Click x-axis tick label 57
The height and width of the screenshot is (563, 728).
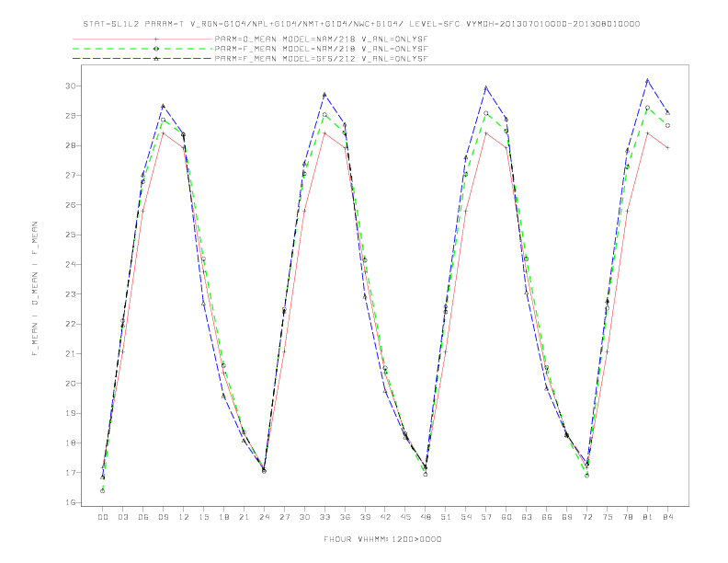[486, 517]
